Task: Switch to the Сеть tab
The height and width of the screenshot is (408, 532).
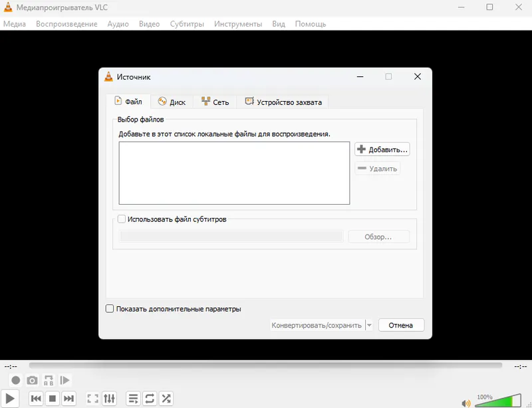Action: 215,102
